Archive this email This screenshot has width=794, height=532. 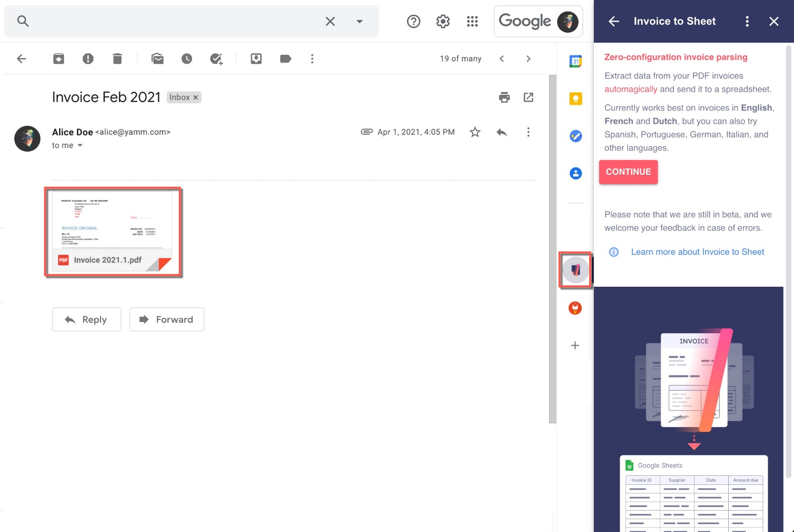tap(59, 59)
